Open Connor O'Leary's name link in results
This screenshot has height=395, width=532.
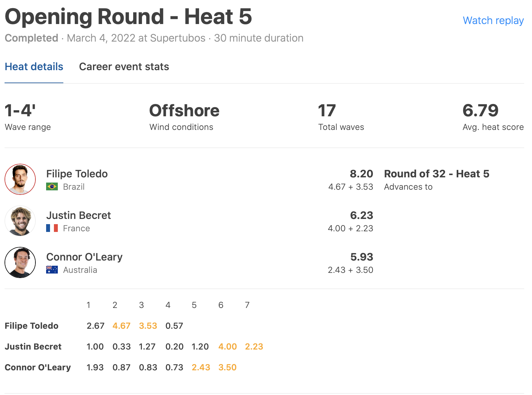click(x=84, y=257)
